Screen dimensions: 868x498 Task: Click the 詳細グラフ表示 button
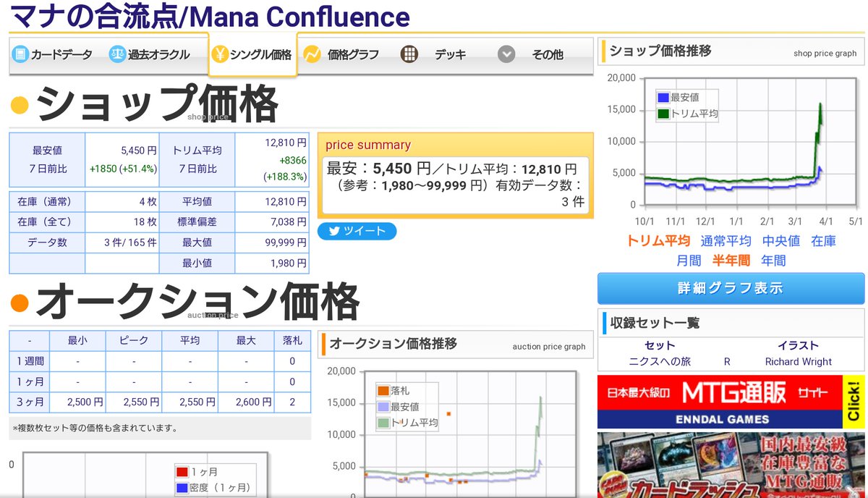coord(731,288)
